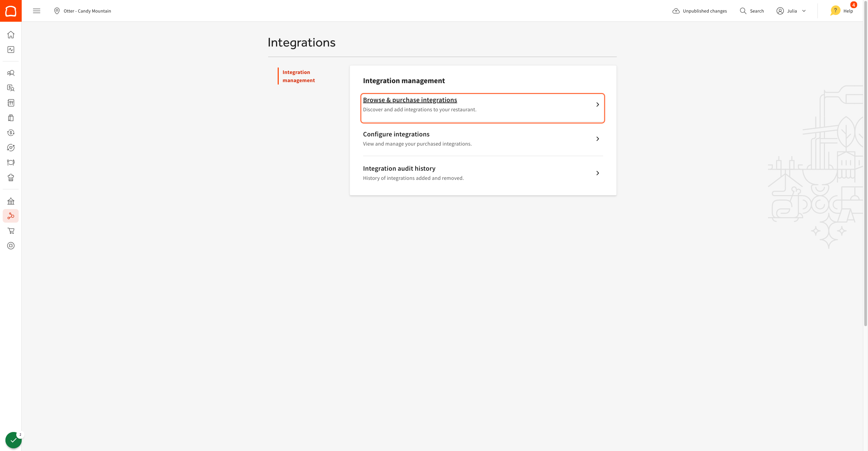Open the bank building sidebar icon
The image size is (868, 451).
[x=11, y=201]
